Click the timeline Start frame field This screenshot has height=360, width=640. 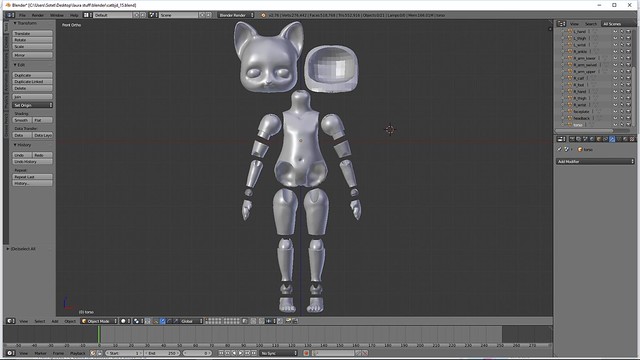124,353
